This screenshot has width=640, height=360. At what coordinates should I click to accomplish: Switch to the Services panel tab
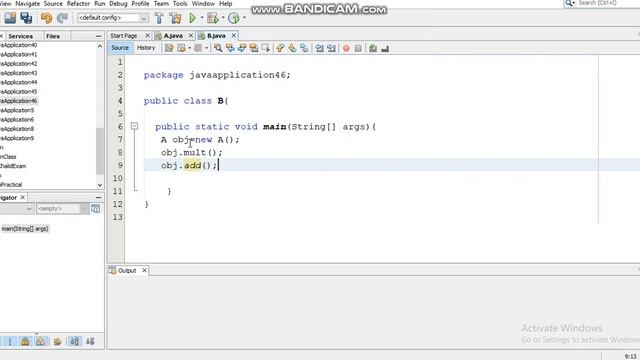click(20, 36)
